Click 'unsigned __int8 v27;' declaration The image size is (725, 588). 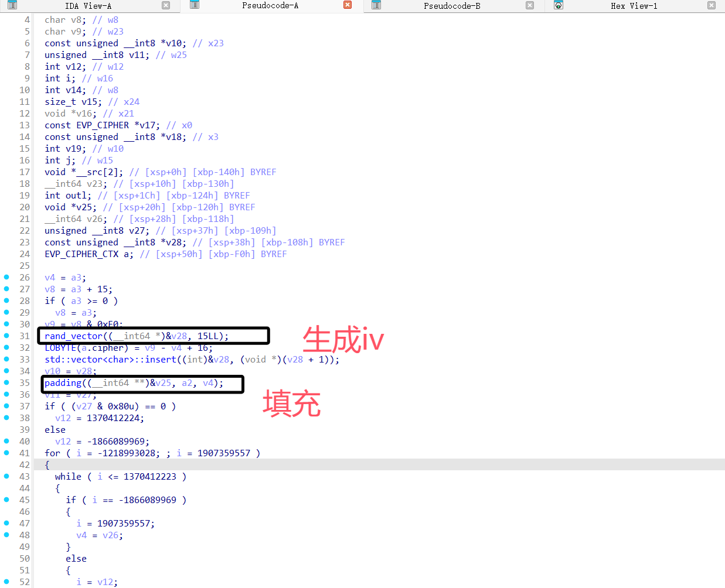pos(97,231)
